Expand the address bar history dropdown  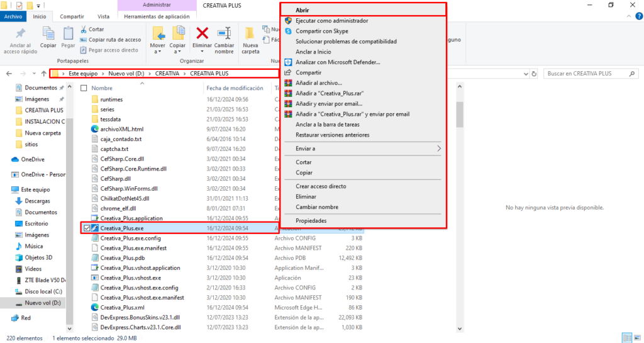tap(526, 74)
